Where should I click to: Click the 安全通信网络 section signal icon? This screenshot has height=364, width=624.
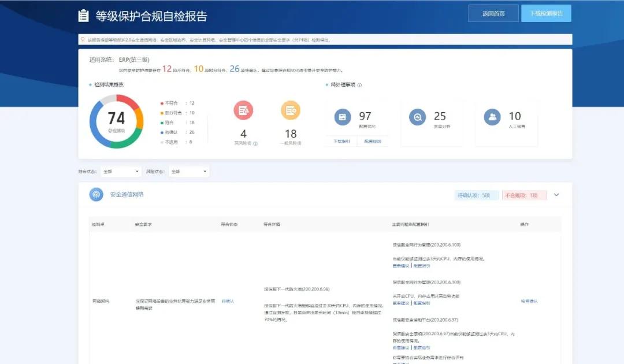pyautogui.click(x=96, y=195)
